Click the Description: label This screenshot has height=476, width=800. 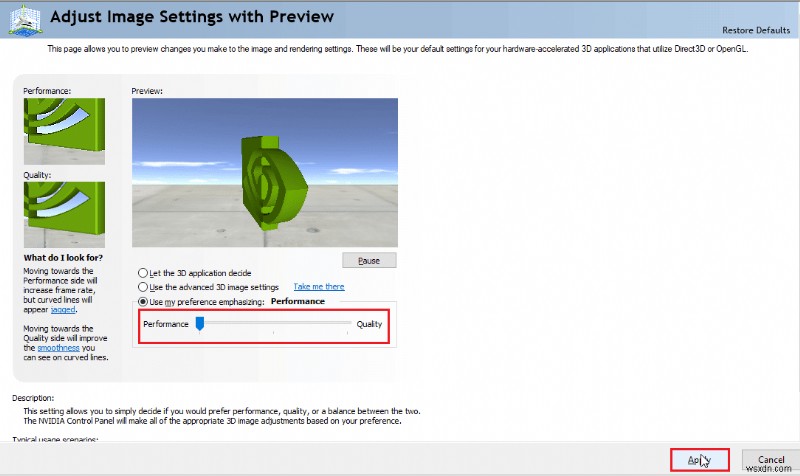(x=33, y=398)
